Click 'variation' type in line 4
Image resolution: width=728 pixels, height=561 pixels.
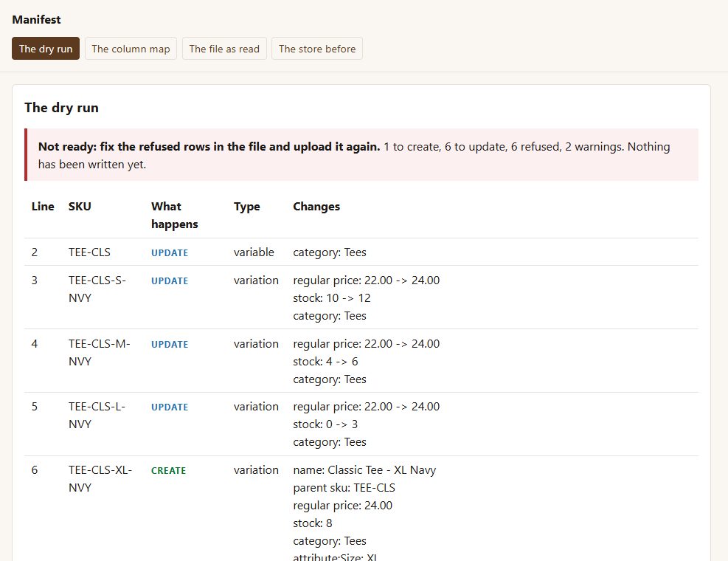[x=256, y=344]
